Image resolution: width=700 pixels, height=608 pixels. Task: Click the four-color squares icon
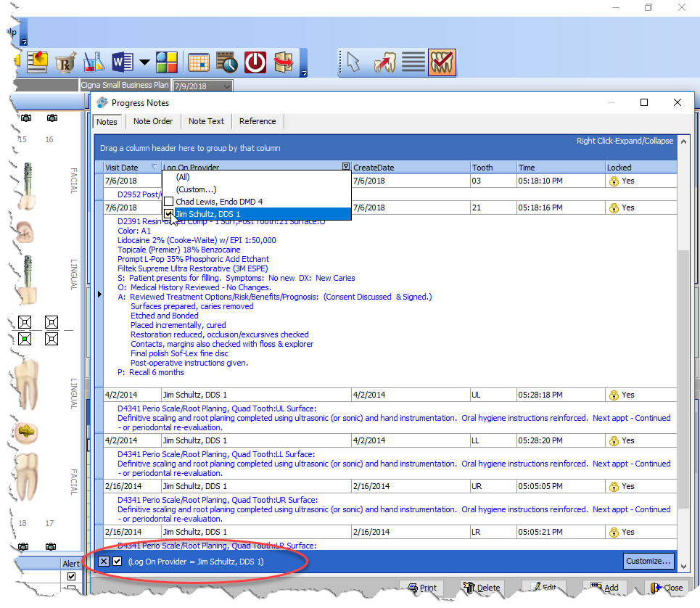167,62
